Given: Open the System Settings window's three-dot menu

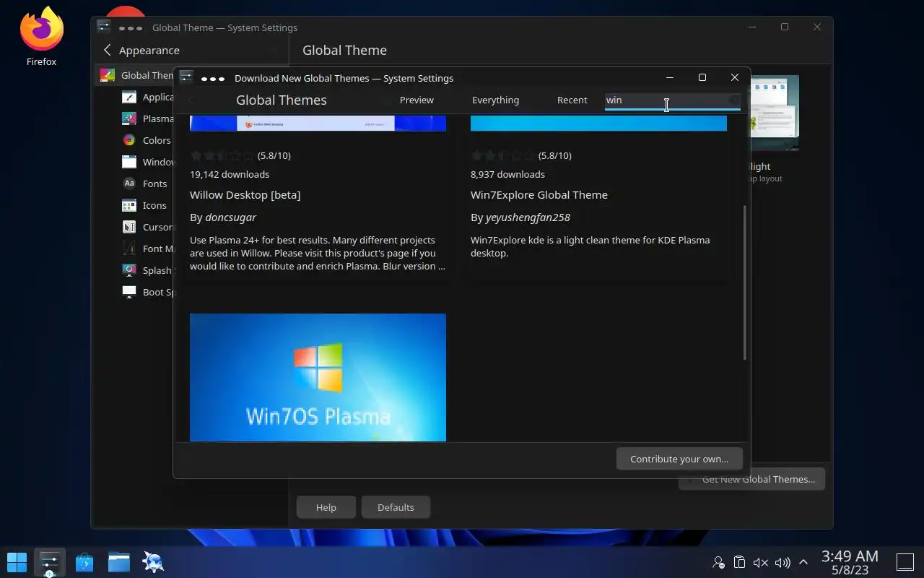Looking at the screenshot, I should (131, 27).
